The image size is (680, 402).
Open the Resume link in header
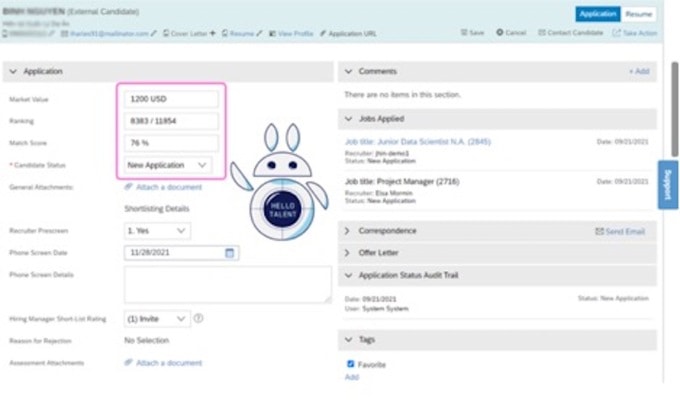pos(242,33)
